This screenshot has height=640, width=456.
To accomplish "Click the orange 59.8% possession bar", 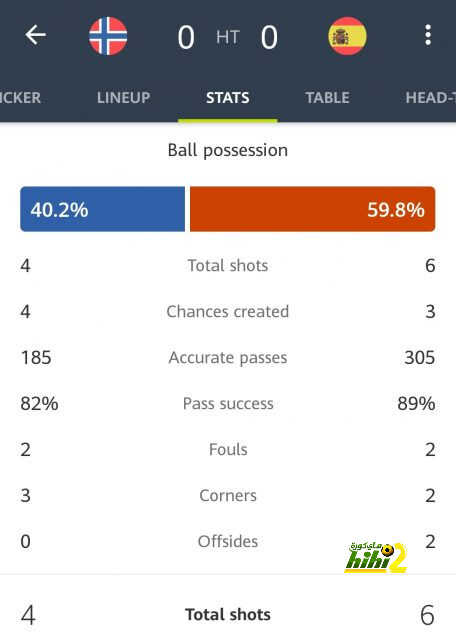I will (x=312, y=209).
